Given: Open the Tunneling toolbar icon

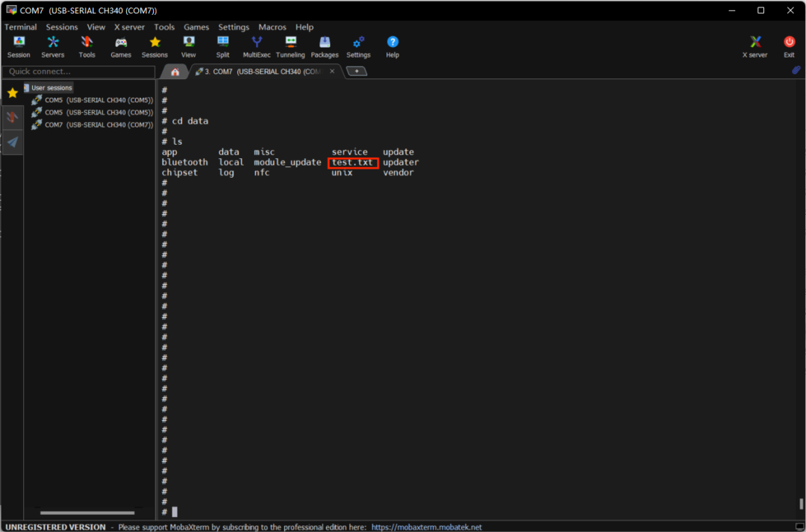Looking at the screenshot, I should (x=290, y=47).
